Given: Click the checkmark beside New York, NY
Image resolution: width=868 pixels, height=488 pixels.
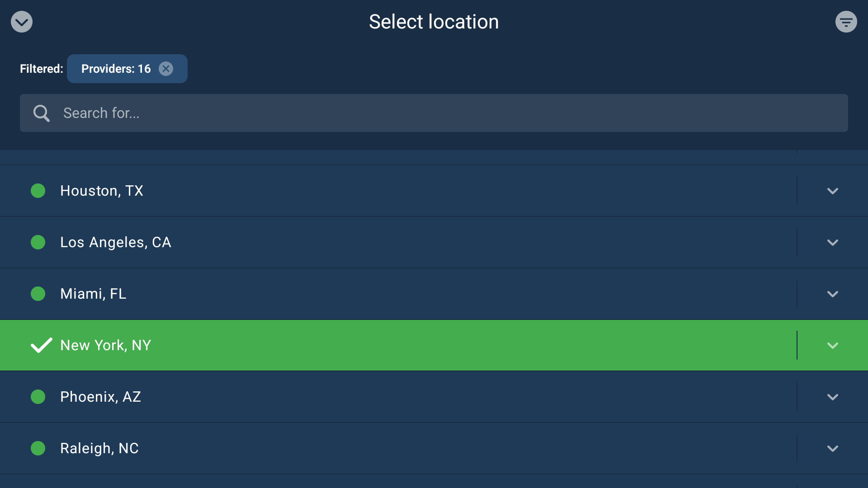Looking at the screenshot, I should pyautogui.click(x=41, y=345).
